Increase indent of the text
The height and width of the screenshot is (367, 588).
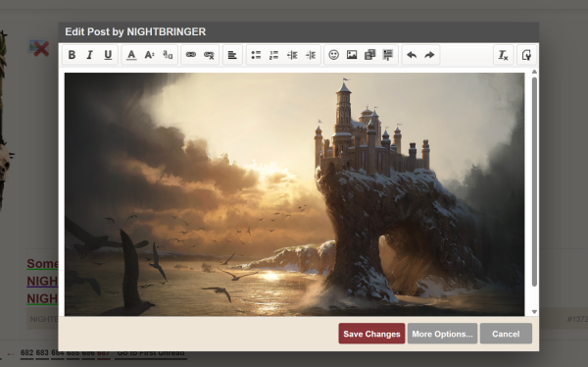[311, 55]
